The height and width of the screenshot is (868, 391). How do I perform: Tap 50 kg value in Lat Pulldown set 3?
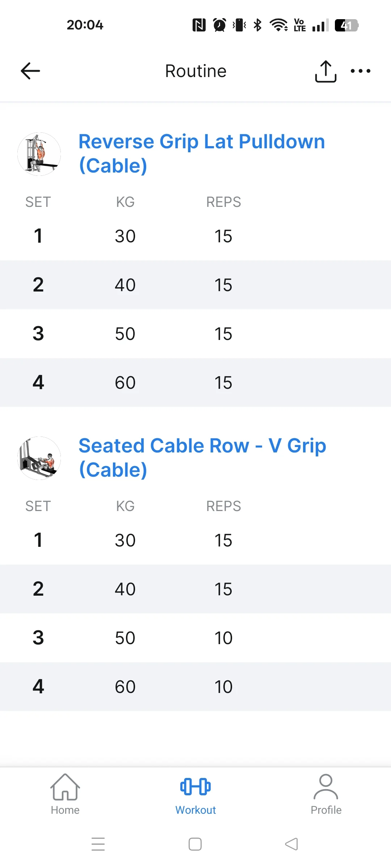[125, 333]
